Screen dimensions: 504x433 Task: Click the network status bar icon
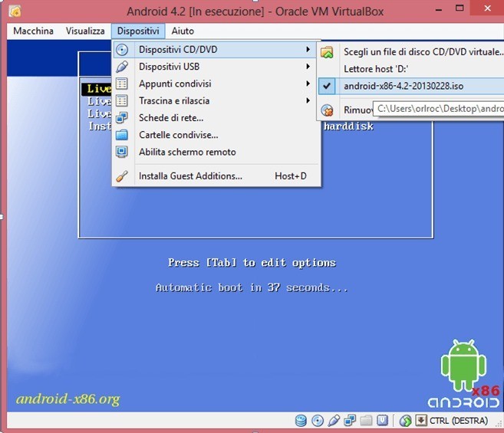coord(350,421)
